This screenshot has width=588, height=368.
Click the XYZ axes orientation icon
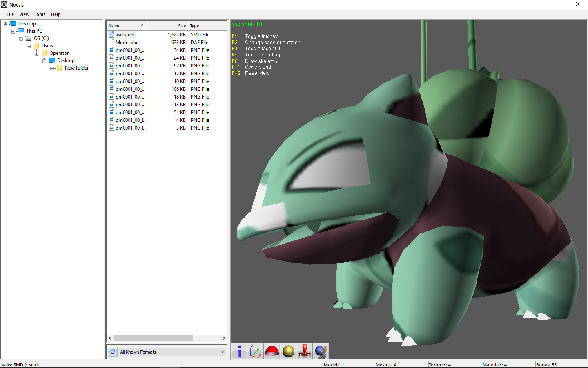point(256,351)
